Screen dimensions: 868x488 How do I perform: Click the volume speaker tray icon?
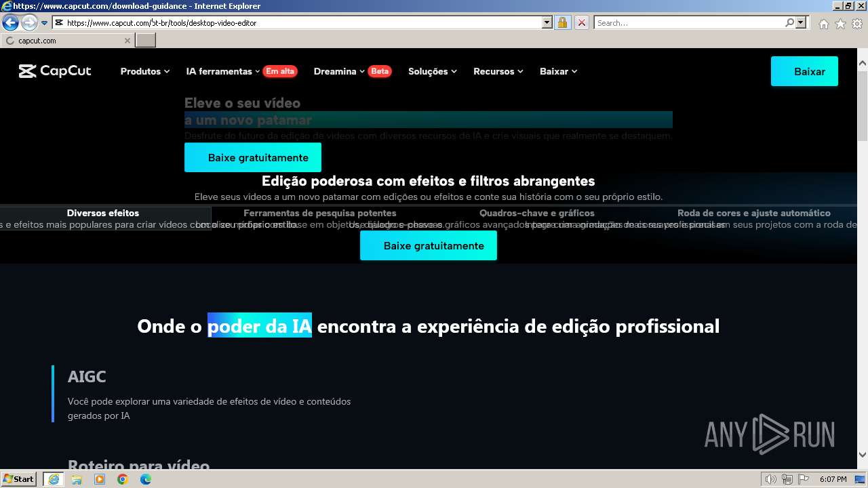771,479
